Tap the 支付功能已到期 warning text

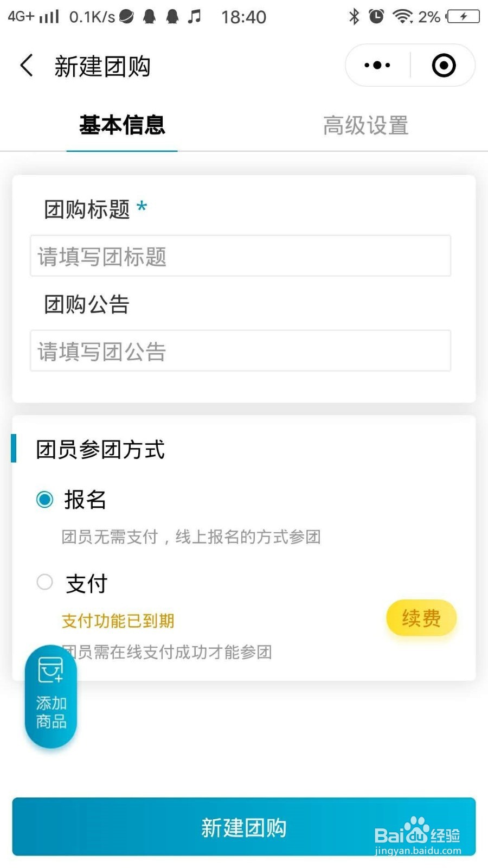(x=118, y=621)
